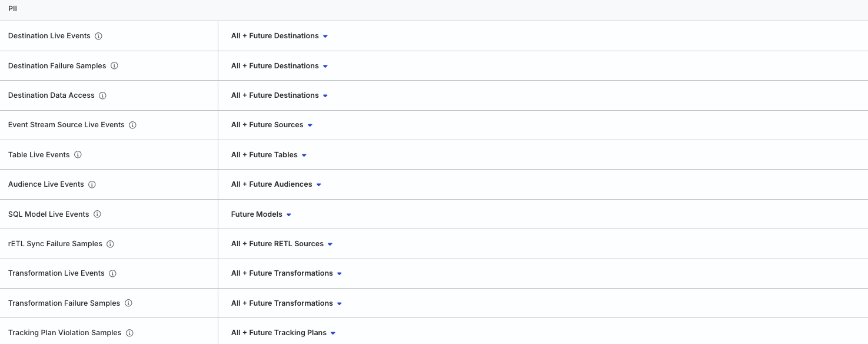Click the Tracking Plan Violation Samples label
Image resolution: width=868 pixels, height=344 pixels.
pos(65,333)
